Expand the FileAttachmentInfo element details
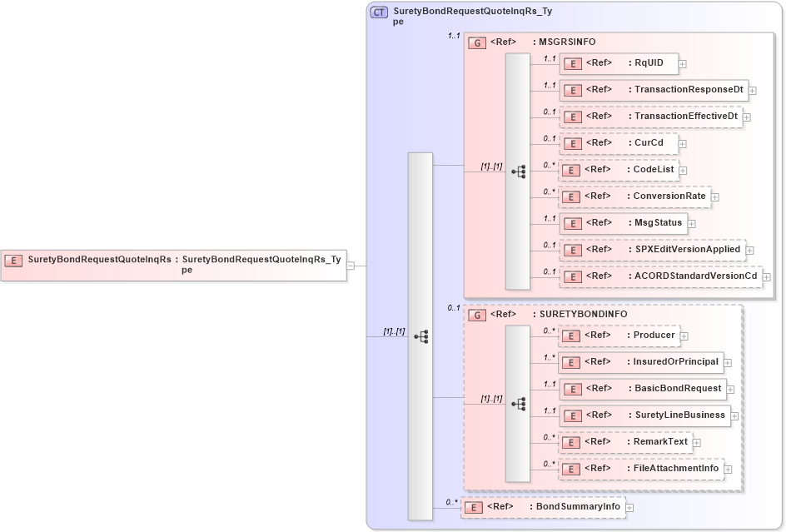Screen dimensions: 786x532 [x=728, y=469]
